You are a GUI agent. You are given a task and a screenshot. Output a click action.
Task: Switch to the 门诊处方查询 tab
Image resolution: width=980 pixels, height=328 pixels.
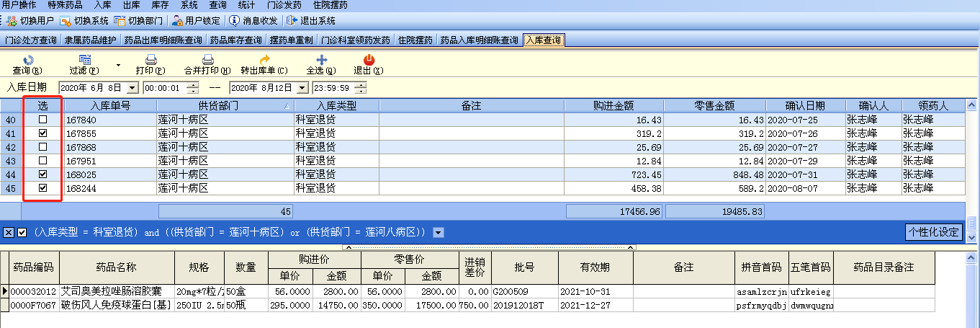(x=31, y=40)
